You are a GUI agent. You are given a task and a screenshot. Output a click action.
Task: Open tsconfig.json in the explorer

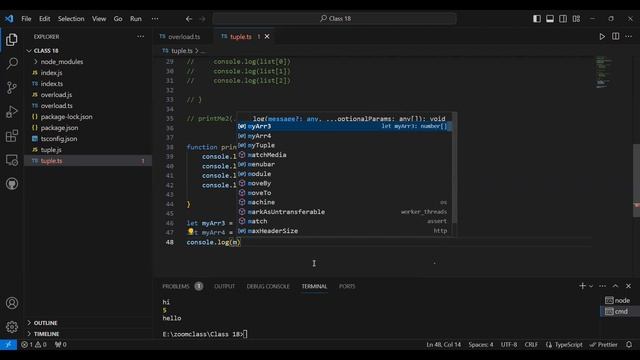click(88, 139)
